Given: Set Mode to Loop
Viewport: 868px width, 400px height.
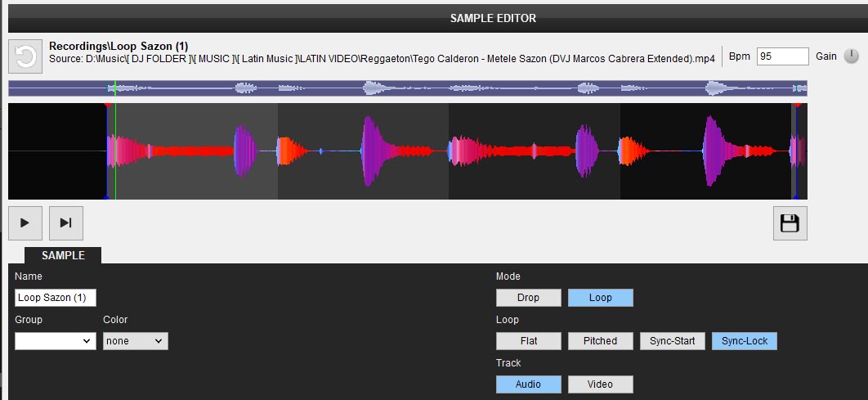Looking at the screenshot, I should coord(601,298).
